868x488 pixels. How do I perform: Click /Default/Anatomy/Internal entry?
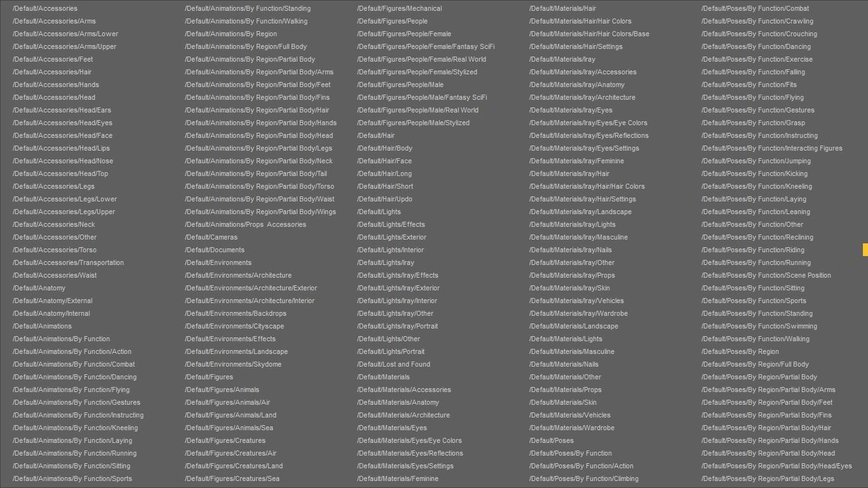(x=51, y=313)
